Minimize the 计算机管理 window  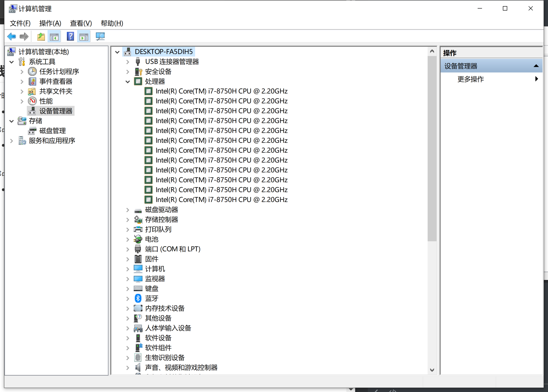[x=480, y=9]
